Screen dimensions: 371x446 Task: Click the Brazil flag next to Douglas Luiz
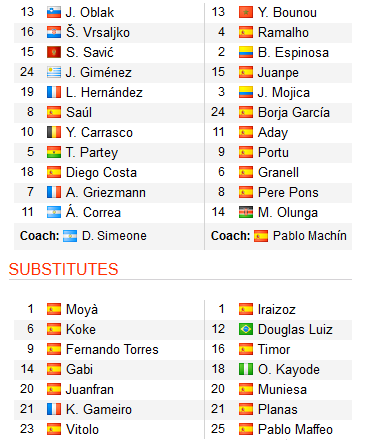click(x=246, y=330)
